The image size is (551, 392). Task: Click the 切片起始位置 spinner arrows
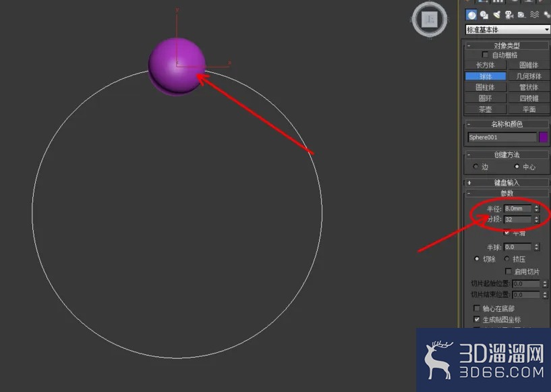click(x=545, y=284)
